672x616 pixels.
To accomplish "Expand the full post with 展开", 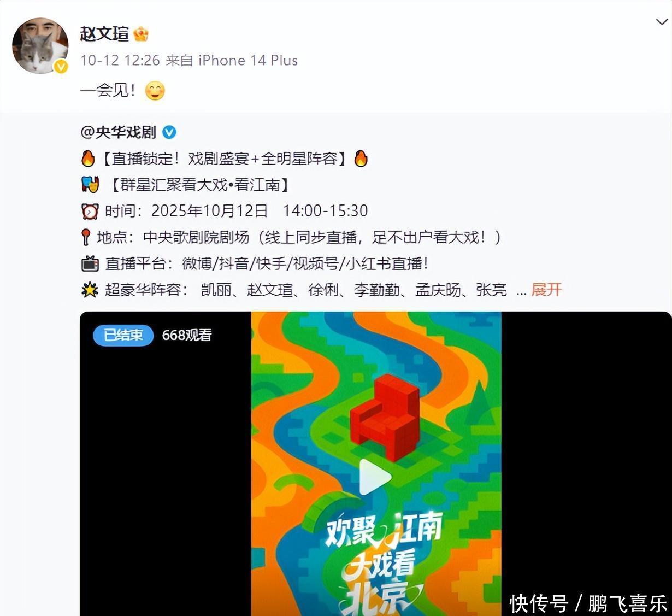I will click(546, 290).
